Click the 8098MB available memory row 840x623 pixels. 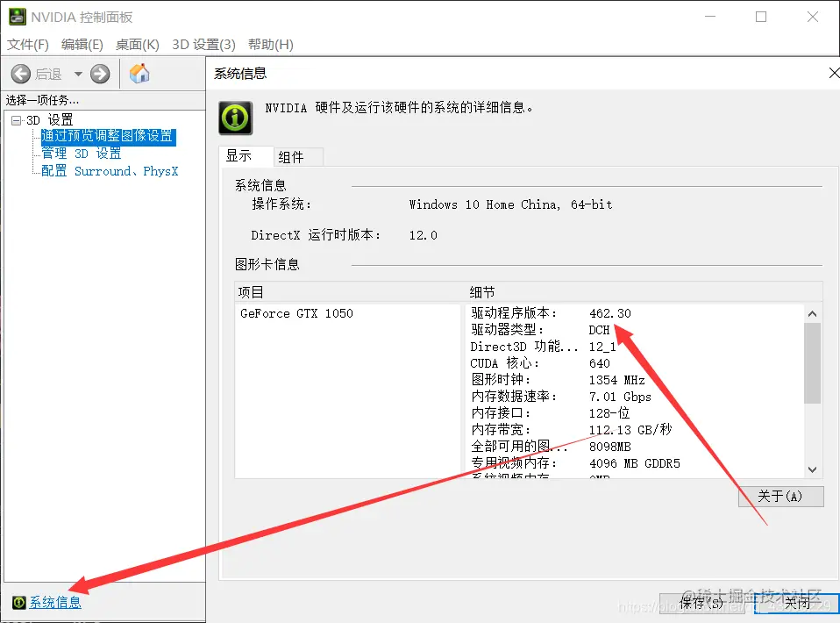(x=551, y=447)
